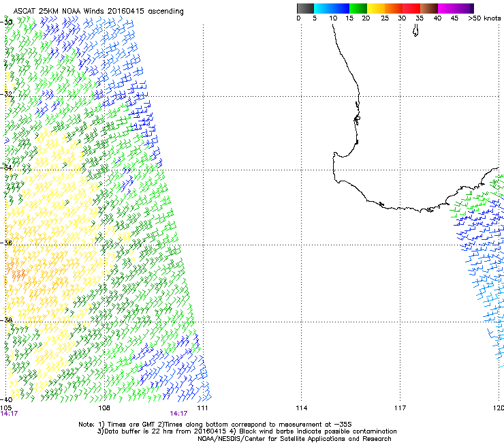Click the legend tick label 25
The image size is (504, 443).
(x=385, y=18)
